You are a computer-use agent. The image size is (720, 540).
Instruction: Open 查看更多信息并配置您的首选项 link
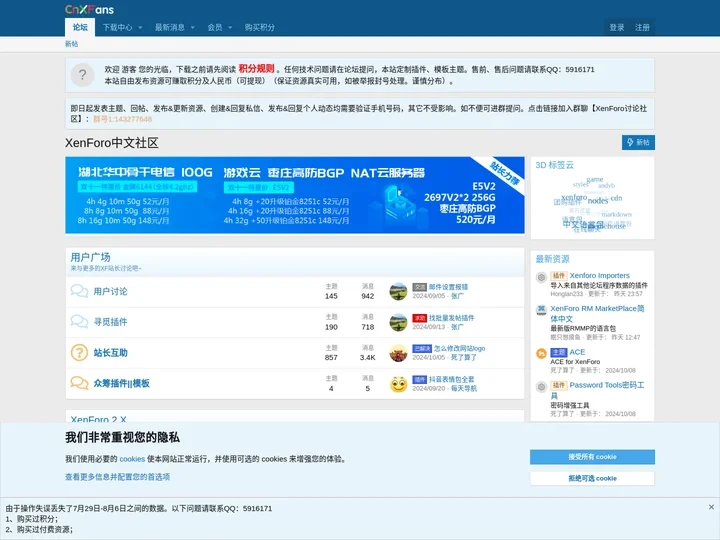click(118, 477)
